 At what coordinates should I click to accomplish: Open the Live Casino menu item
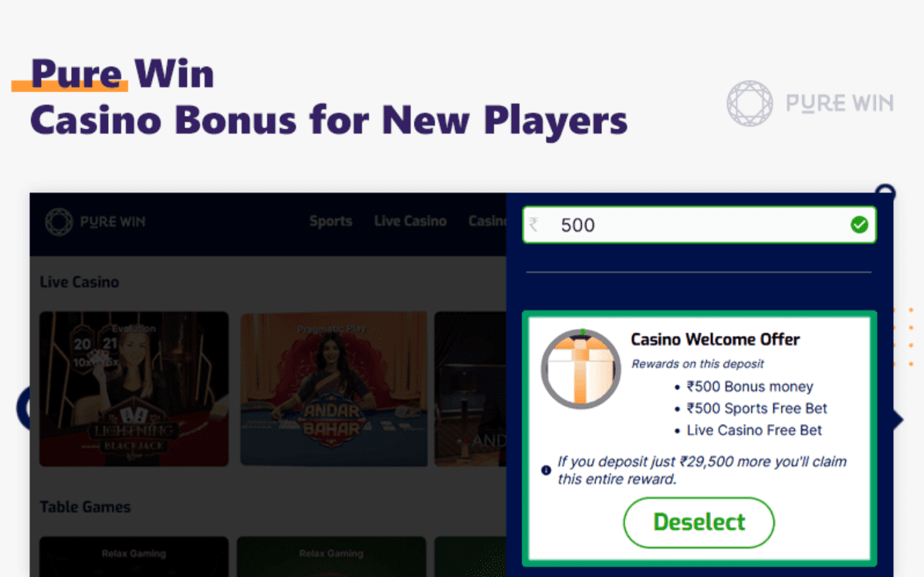point(410,222)
